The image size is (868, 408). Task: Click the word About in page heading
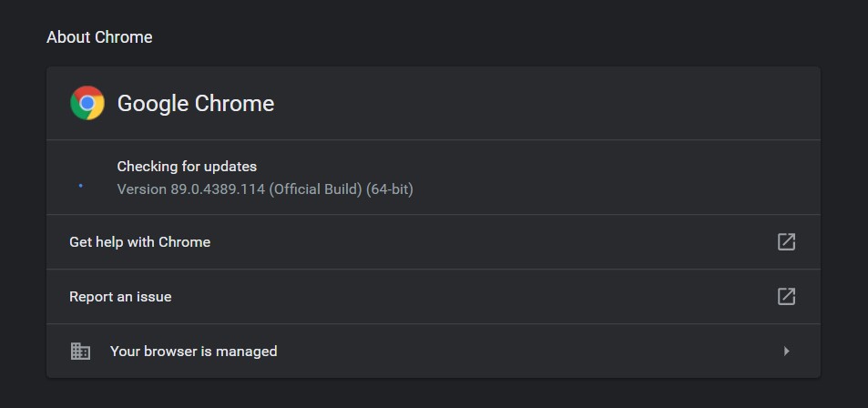(x=68, y=37)
